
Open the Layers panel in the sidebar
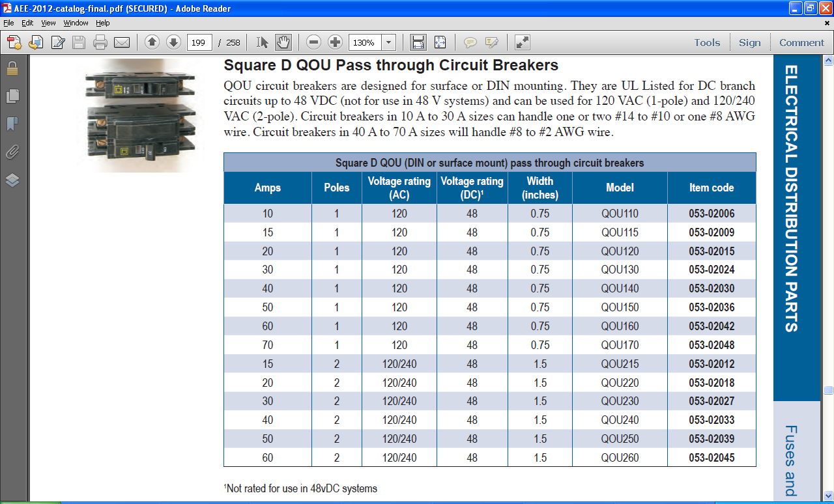12,180
